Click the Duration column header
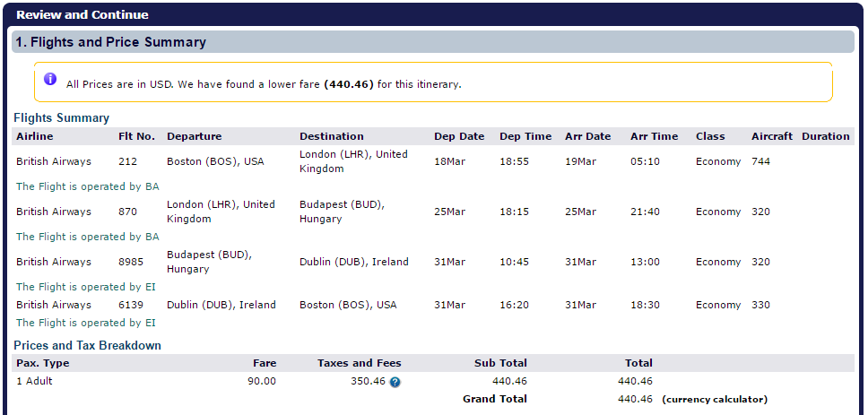The width and height of the screenshot is (868, 415). (x=825, y=136)
